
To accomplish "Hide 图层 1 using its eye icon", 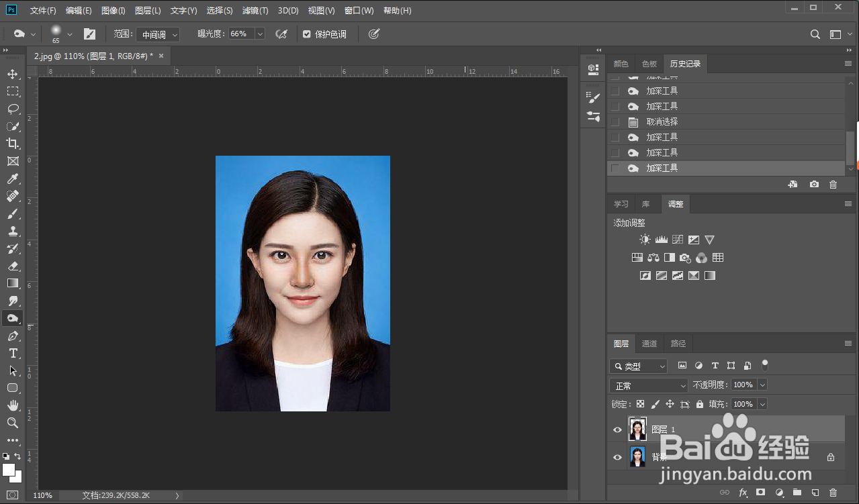I will (617, 430).
